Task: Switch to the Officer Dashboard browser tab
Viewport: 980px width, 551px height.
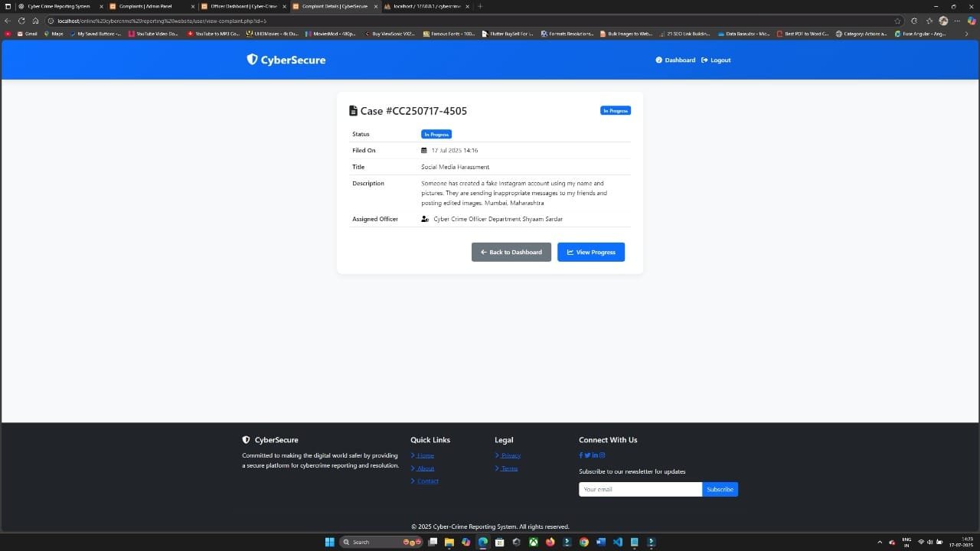Action: [243, 6]
